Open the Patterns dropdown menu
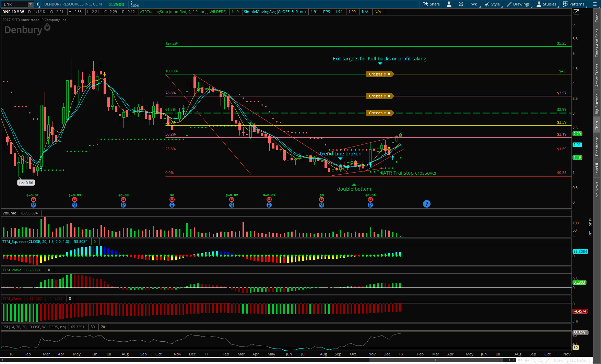This screenshot has width=601, height=364. coord(574,4)
